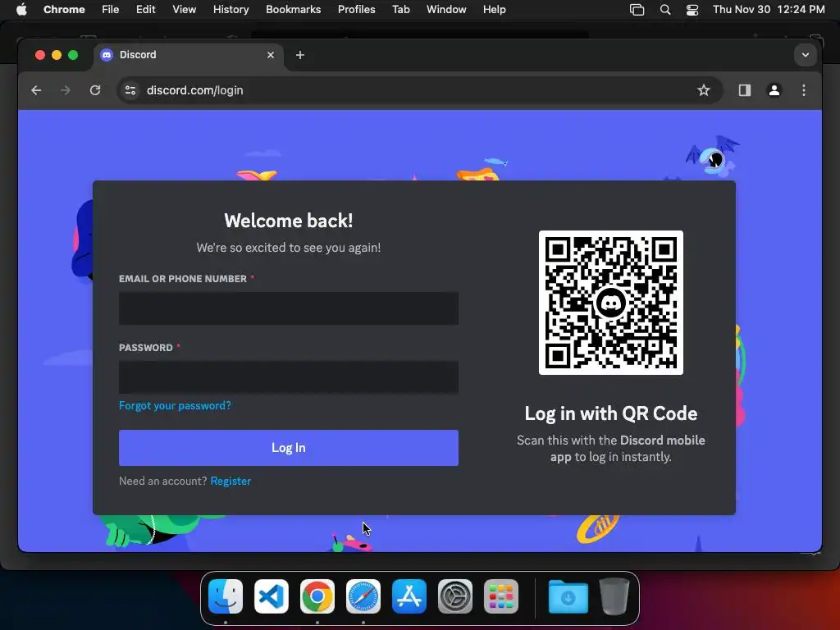
Task: Switch to Chrome in the Dock
Action: coord(317,596)
